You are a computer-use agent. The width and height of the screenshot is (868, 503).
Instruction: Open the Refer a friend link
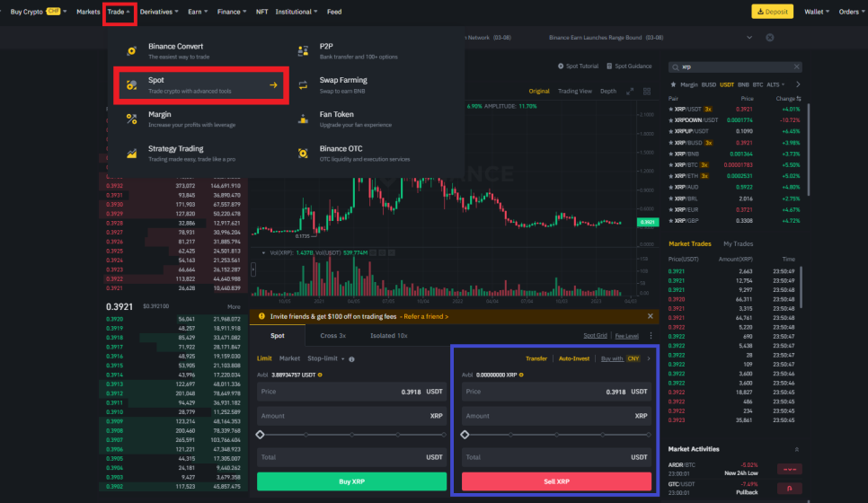(x=426, y=316)
